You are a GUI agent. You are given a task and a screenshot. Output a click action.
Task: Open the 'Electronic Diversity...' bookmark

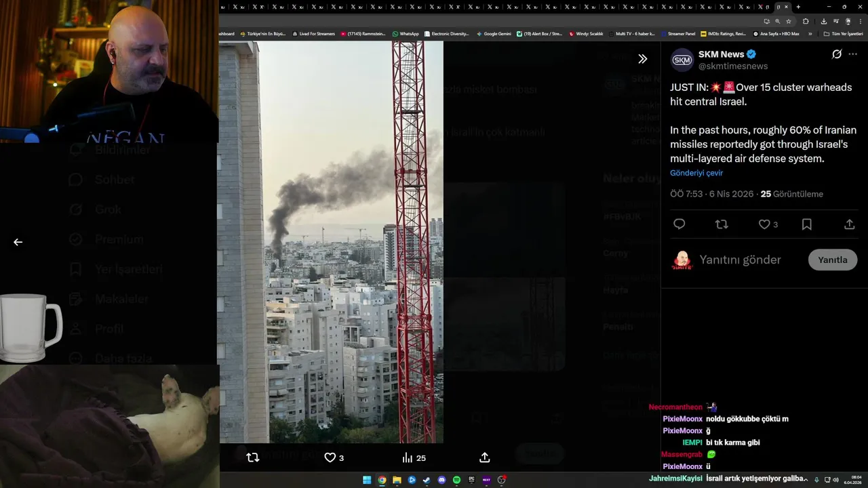tap(446, 33)
